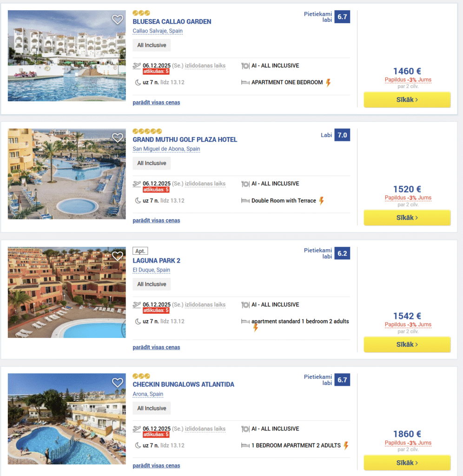Click the heart icon on Checkin Bungalows Atlantida photo
The image size is (463, 476).
pyautogui.click(x=117, y=383)
